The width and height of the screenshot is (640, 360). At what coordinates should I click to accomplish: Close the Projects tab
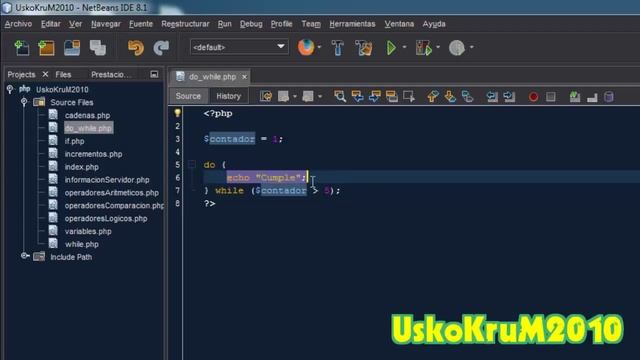click(45, 74)
